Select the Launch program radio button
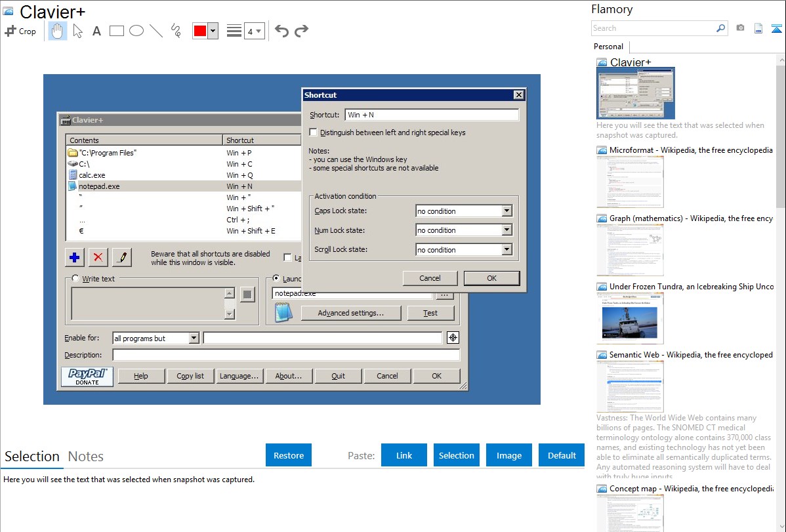786x532 pixels. click(276, 277)
